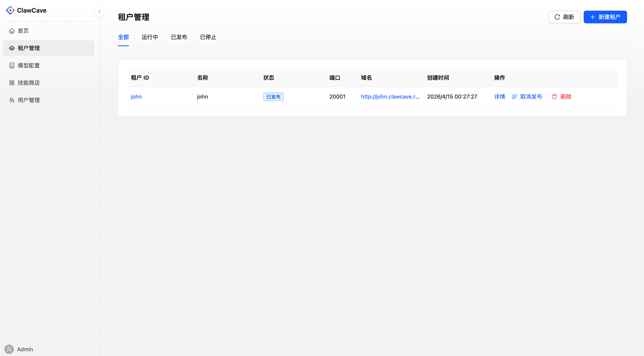Screen dimensions: 644x356
Task: Open 用户管理 user management icon
Action: click(12, 100)
